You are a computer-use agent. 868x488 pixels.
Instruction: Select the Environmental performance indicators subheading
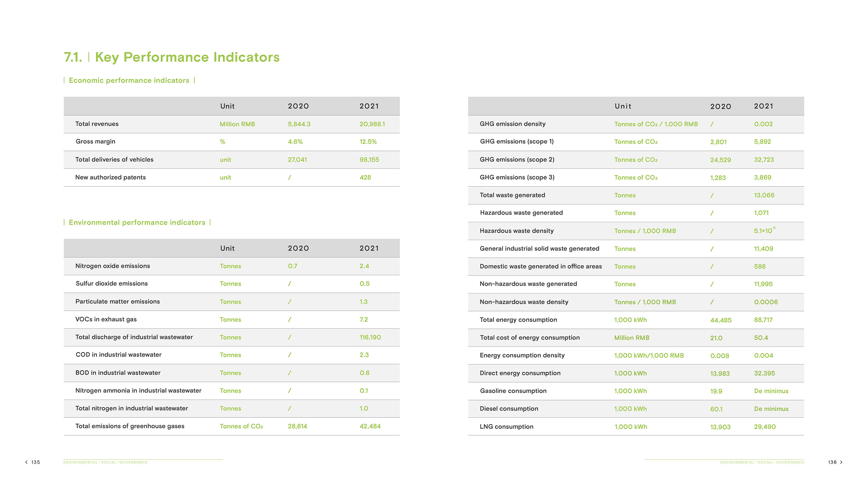(x=137, y=223)
